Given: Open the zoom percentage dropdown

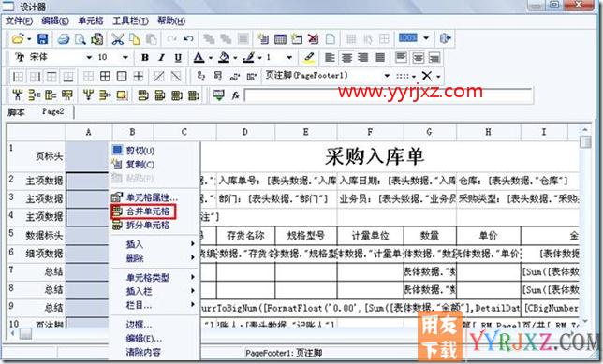Looking at the screenshot, I should pos(426,38).
